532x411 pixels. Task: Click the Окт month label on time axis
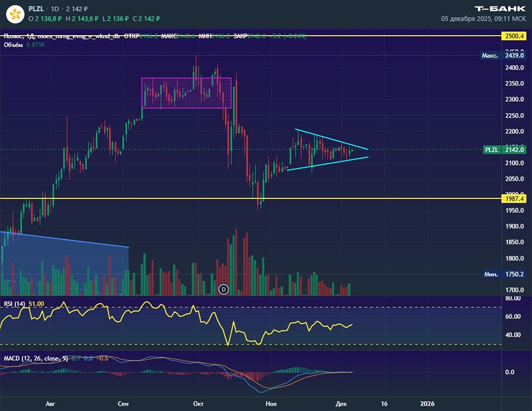(198, 404)
